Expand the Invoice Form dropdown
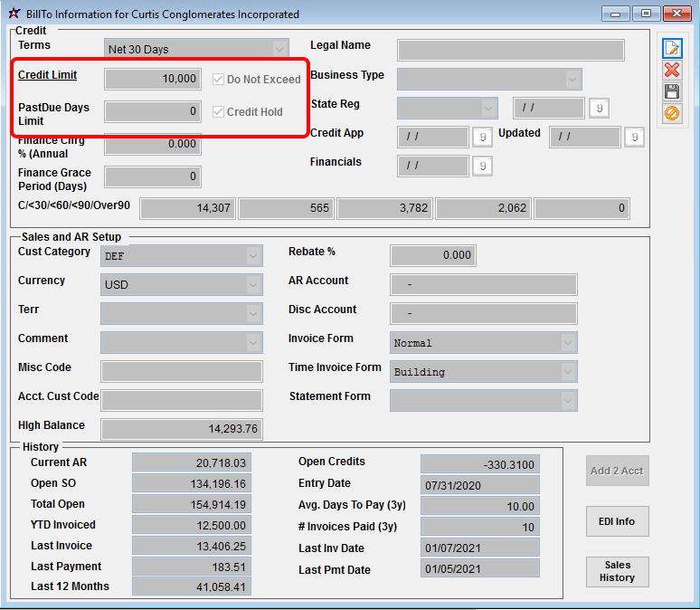Screen dimensions: 700x610 click(x=568, y=343)
